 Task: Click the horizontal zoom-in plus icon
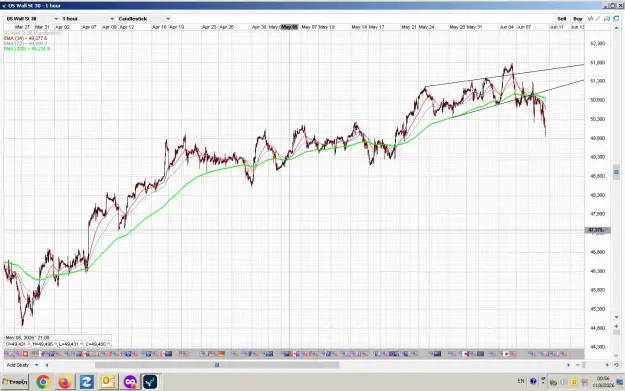(607, 365)
